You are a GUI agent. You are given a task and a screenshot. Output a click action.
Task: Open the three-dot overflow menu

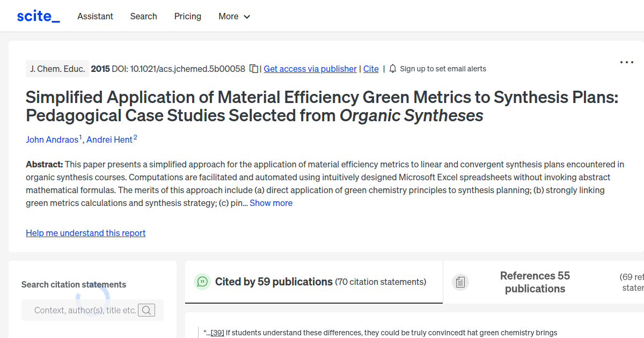click(626, 62)
